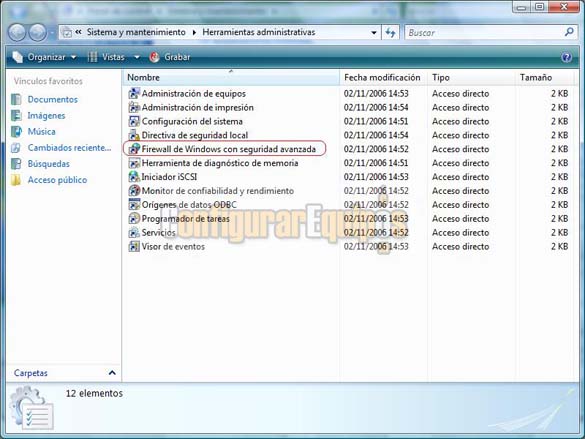Open the Vistas dropdown arrow
The height and width of the screenshot is (439, 585).
point(137,57)
